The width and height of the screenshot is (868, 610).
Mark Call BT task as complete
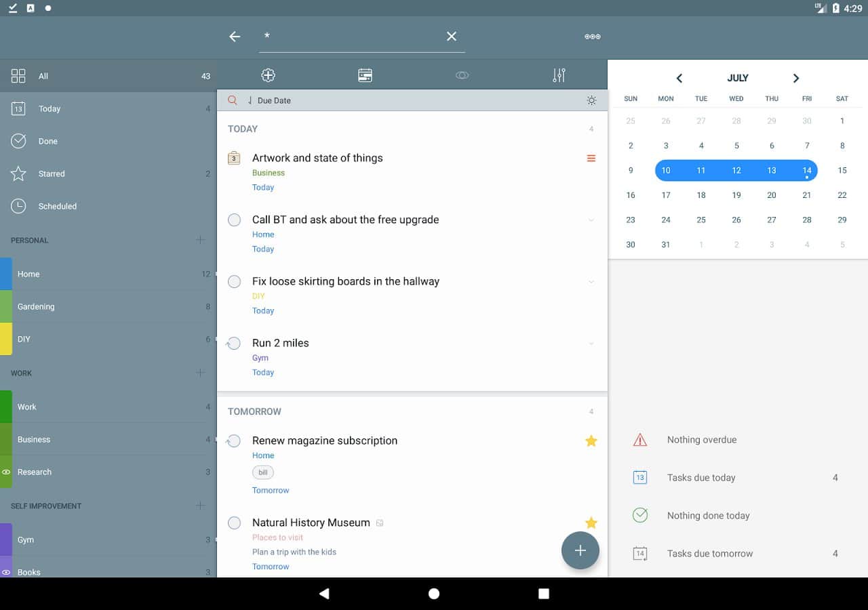tap(234, 220)
